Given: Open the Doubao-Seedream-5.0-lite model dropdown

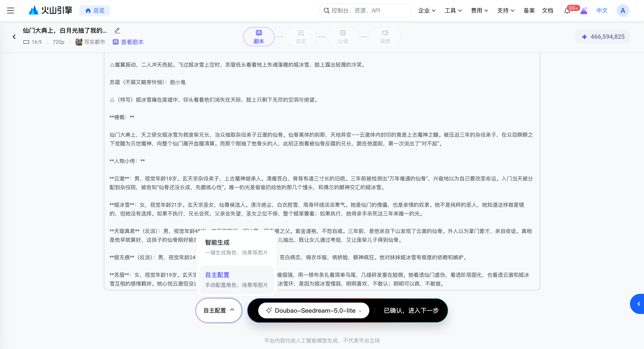Looking at the screenshot, I should [313, 310].
